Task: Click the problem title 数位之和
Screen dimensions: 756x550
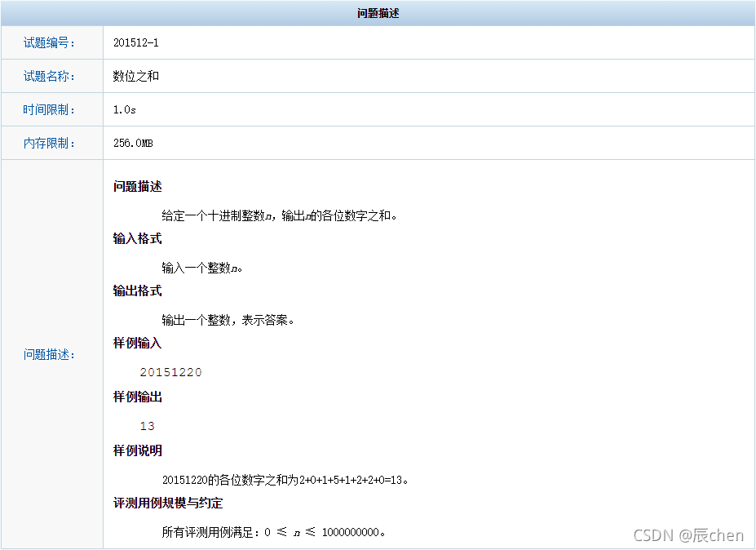Action: click(135, 76)
